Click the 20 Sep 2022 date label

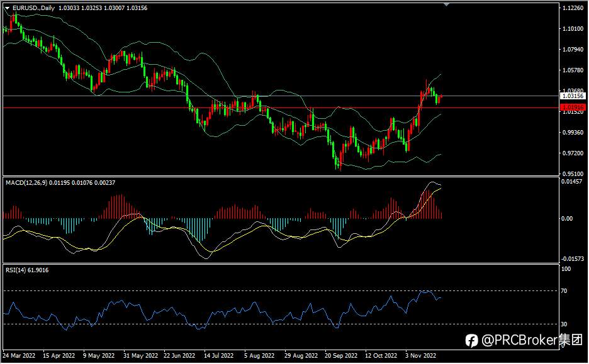coord(341,356)
